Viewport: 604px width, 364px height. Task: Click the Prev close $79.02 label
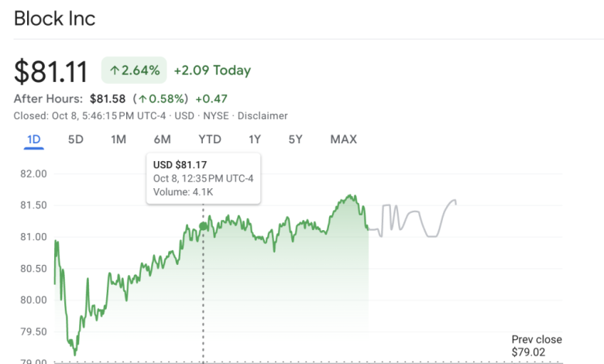(x=537, y=345)
